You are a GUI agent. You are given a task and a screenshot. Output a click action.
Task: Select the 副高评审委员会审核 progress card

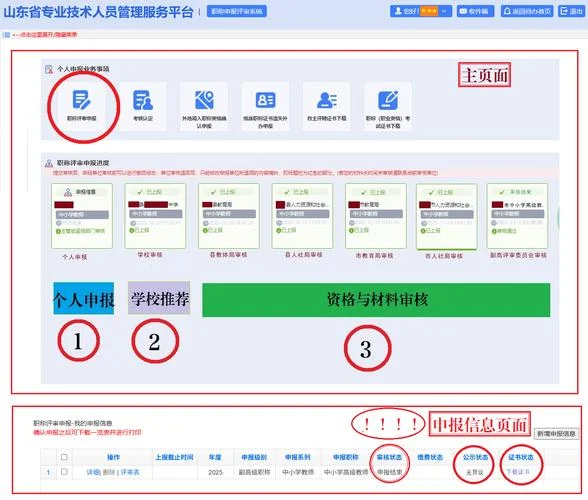tap(518, 216)
